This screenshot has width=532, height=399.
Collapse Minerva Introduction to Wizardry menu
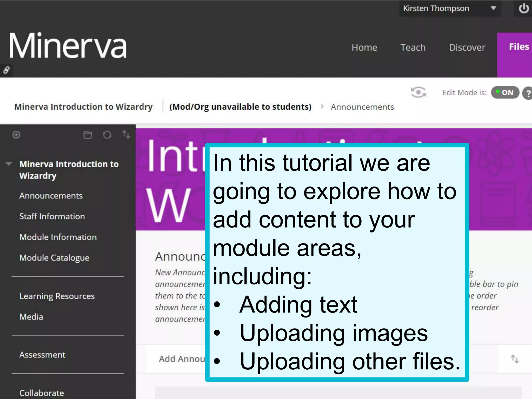[x=9, y=164]
